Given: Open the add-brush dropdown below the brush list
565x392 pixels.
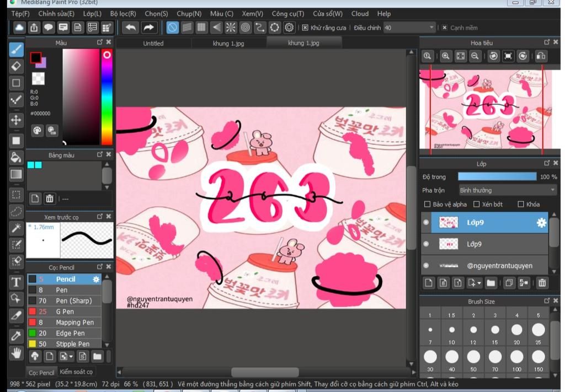Looking at the screenshot, I should (71, 357).
